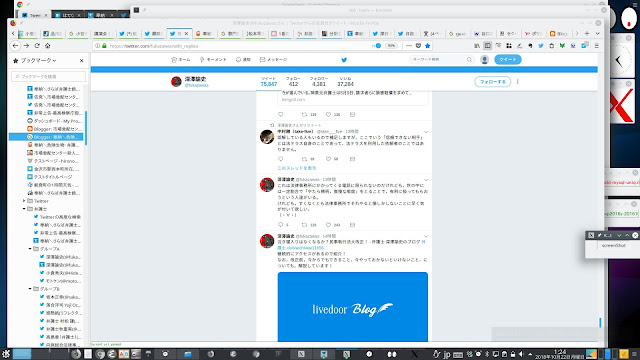Open the Firefox hamburger menu

(x=596, y=46)
